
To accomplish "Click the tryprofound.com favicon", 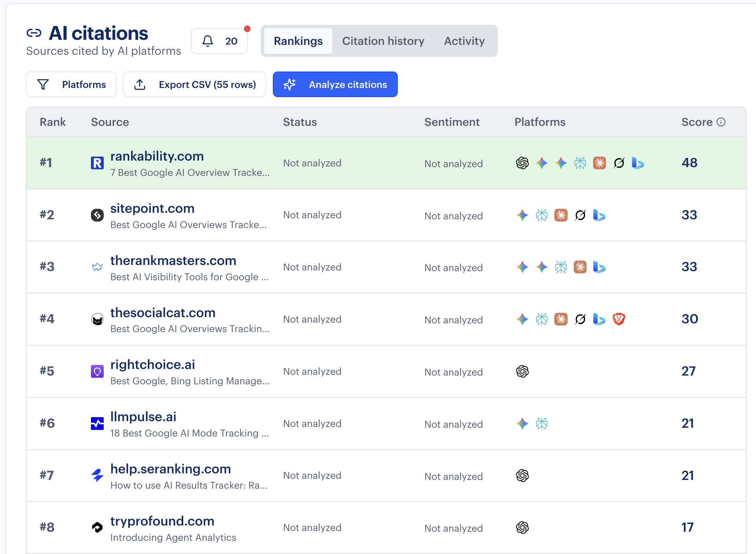I will pyautogui.click(x=97, y=528).
